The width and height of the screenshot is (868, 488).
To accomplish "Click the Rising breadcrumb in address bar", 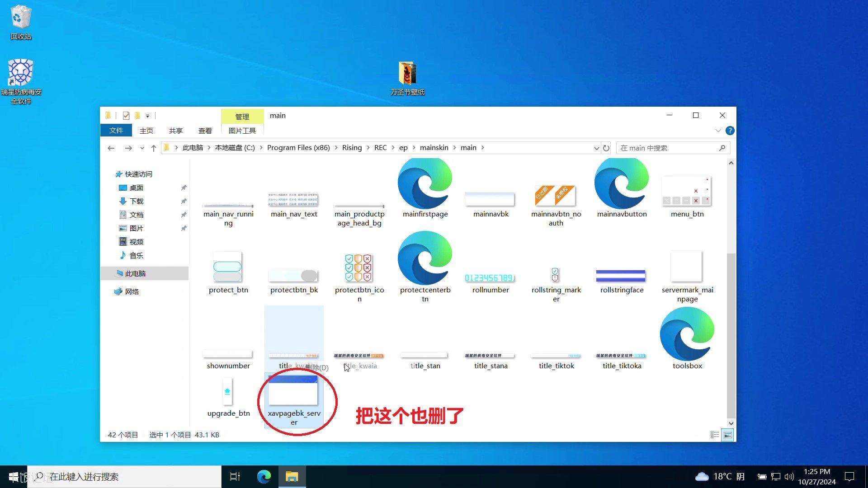I will (352, 148).
